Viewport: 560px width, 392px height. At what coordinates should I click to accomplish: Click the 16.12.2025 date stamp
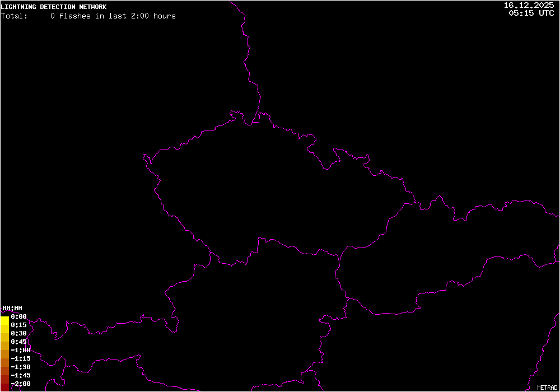529,5
